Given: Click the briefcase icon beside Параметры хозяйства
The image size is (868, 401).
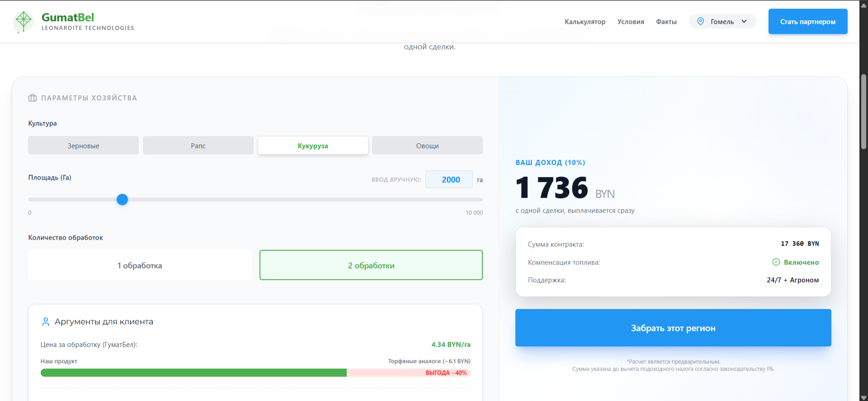Looking at the screenshot, I should pyautogui.click(x=33, y=98).
